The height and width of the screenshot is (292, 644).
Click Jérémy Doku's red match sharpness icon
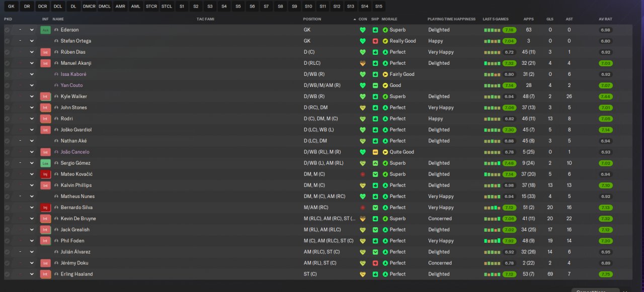[x=375, y=263]
